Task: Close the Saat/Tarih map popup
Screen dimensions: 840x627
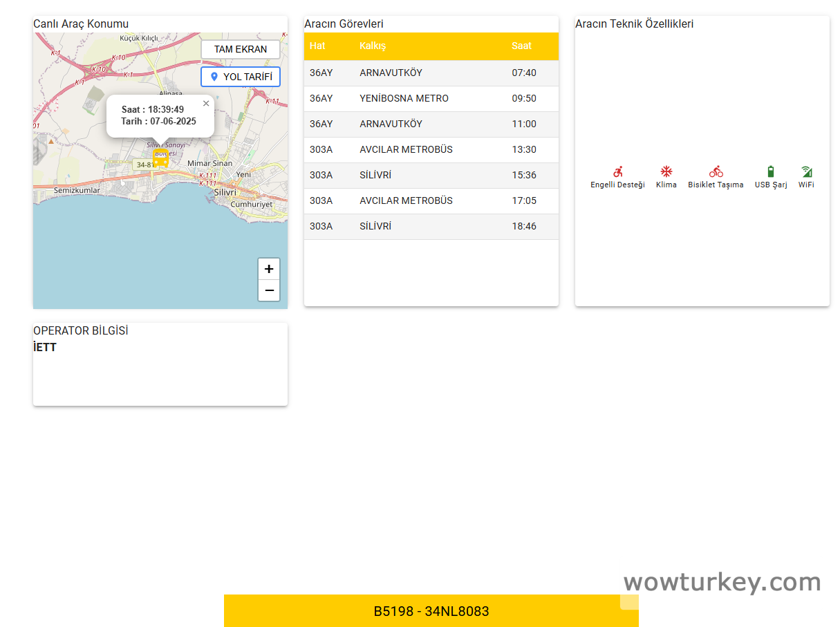Action: coord(206,104)
